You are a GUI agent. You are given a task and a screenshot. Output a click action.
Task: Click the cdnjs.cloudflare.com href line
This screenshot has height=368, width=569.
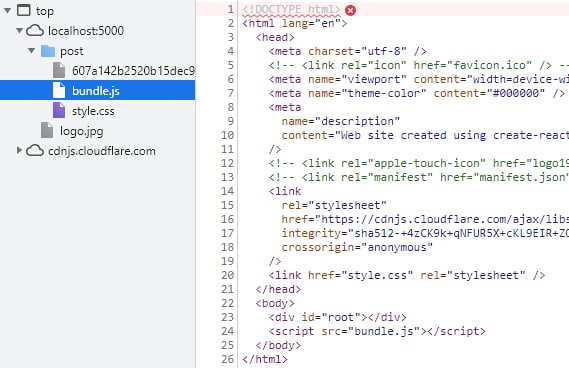pos(425,219)
